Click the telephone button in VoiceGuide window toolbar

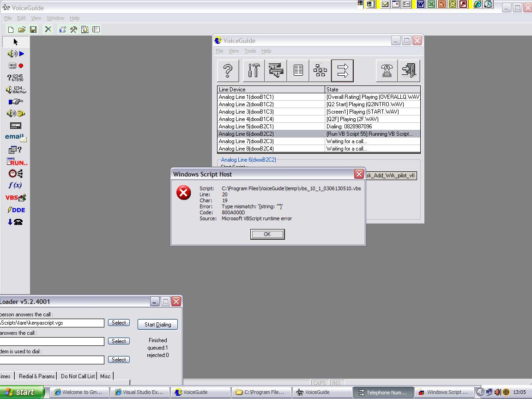pyautogui.click(x=387, y=71)
